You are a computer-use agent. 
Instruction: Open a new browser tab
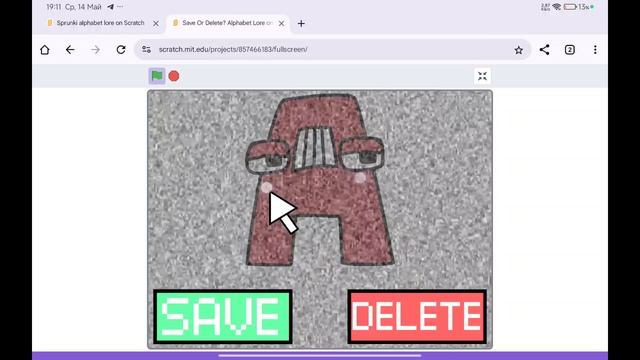click(x=301, y=24)
